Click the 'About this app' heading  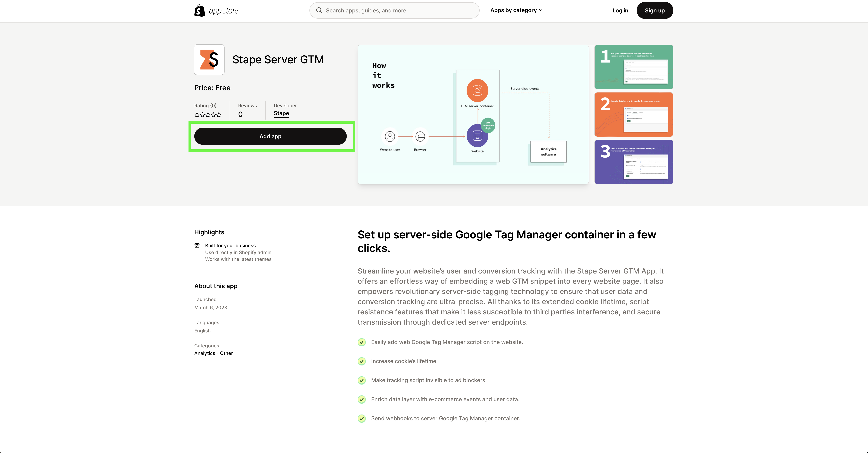[216, 286]
